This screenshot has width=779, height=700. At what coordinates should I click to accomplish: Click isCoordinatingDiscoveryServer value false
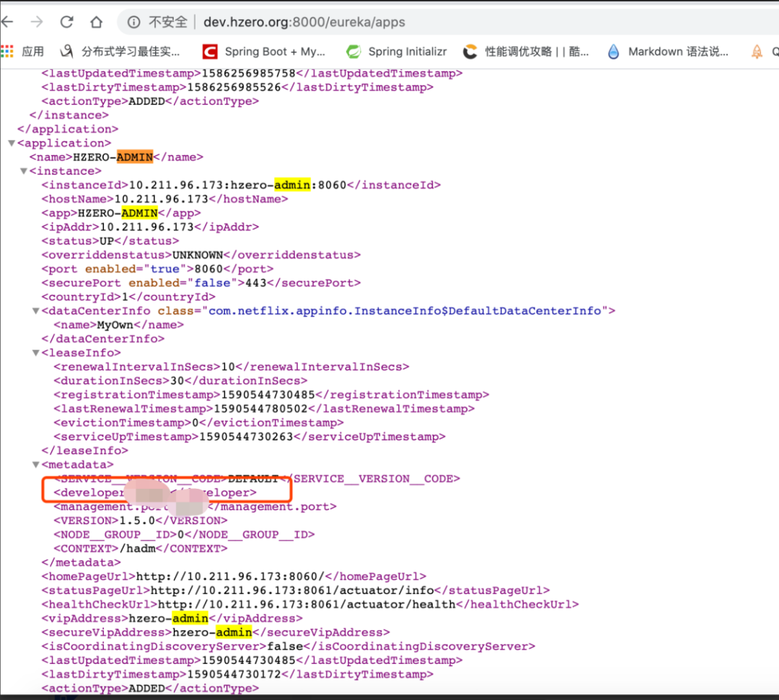tap(285, 647)
